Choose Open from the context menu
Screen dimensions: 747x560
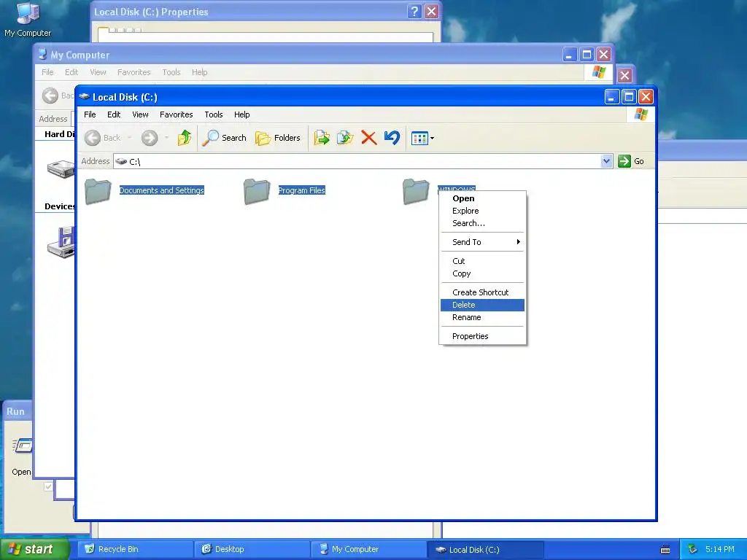click(x=482, y=198)
